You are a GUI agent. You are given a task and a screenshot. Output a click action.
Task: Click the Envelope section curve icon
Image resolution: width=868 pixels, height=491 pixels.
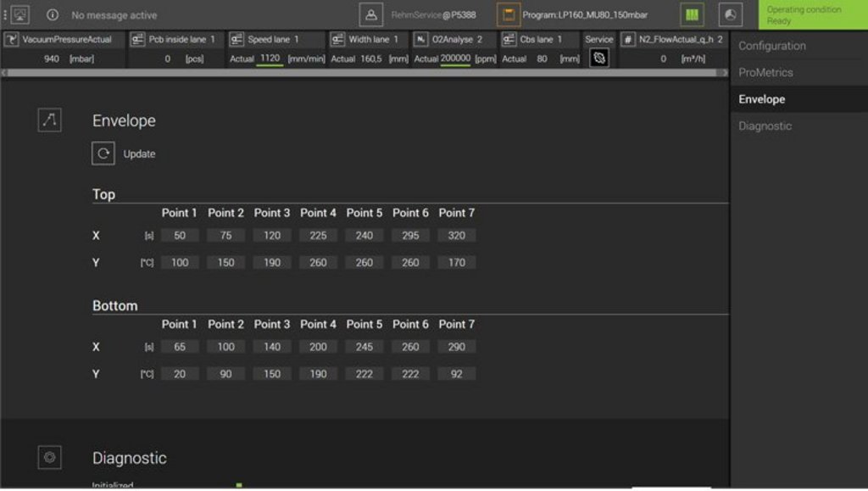coord(49,120)
